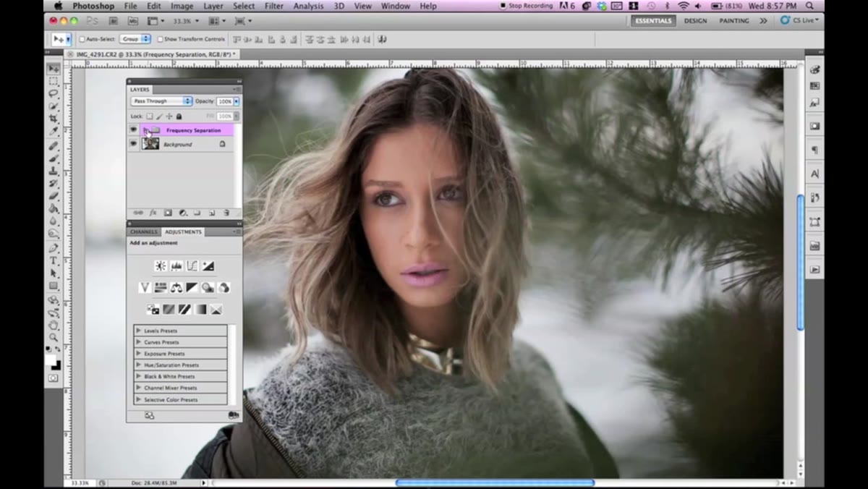This screenshot has width=868, height=489.
Task: Select the Move tool
Action: pyautogui.click(x=54, y=67)
